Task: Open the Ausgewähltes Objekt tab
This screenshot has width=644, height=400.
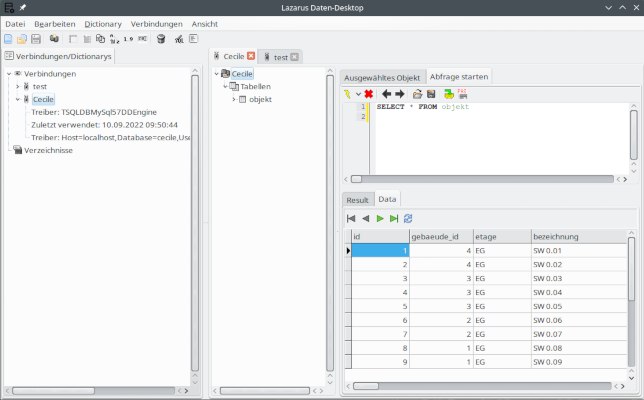Action: [382, 78]
